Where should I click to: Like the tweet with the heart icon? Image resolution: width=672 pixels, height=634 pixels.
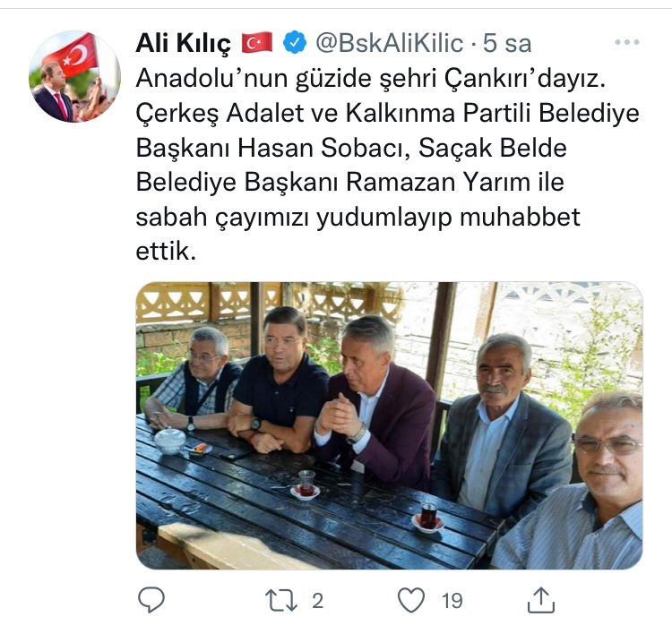tap(411, 600)
